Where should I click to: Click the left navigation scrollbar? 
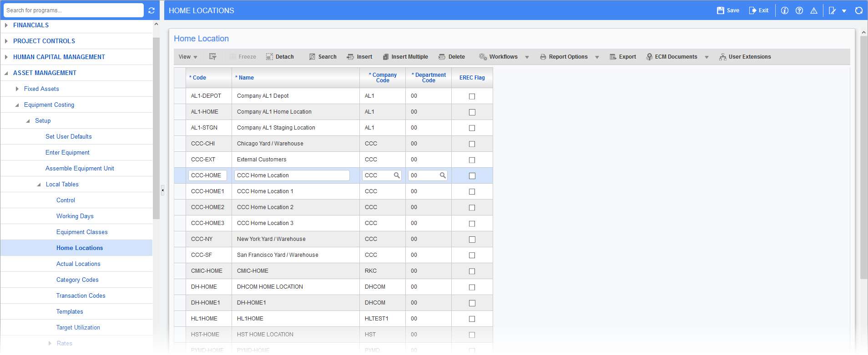[x=156, y=128]
